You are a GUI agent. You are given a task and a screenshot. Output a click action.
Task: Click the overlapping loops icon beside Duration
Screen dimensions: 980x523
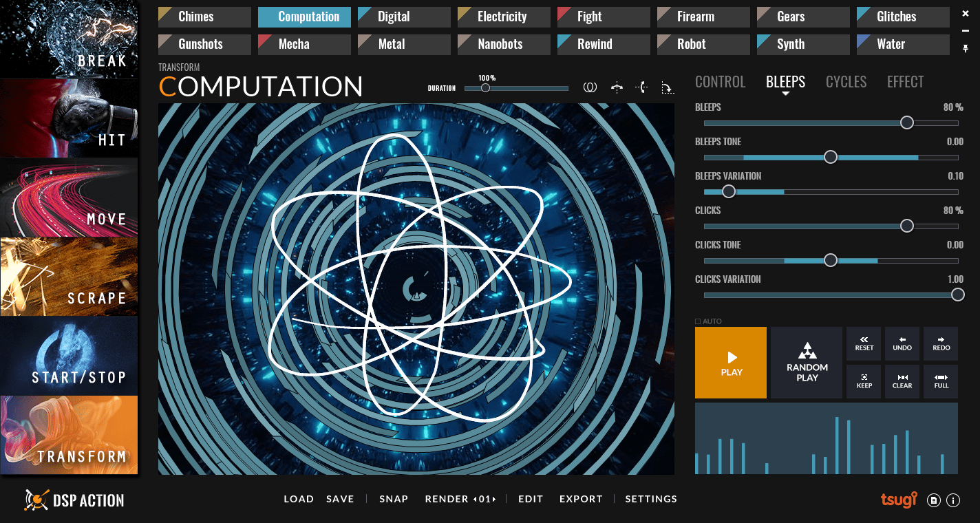click(x=590, y=87)
